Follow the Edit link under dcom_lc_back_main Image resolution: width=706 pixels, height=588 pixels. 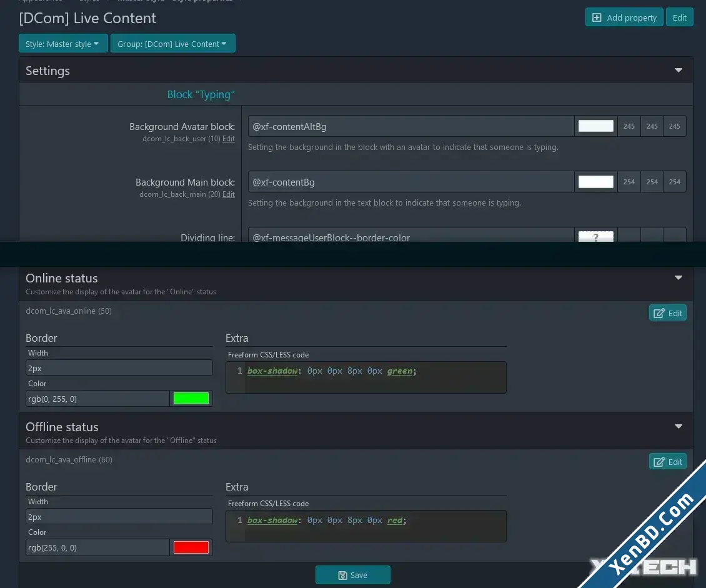pyautogui.click(x=228, y=194)
